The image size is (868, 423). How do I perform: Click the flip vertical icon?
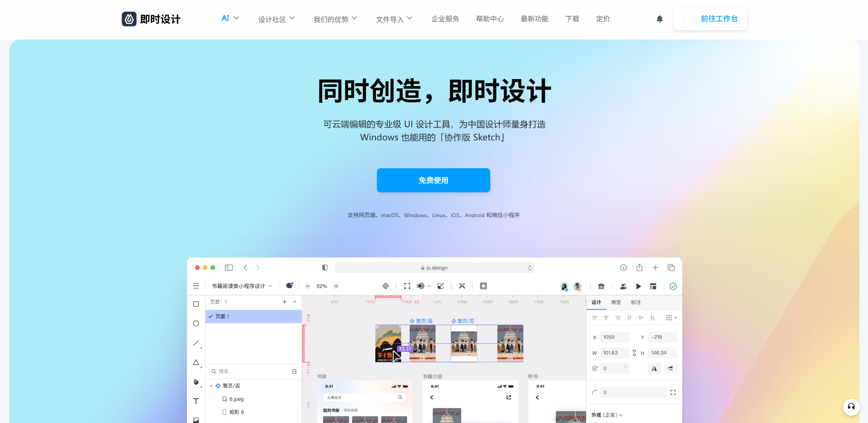[x=671, y=369]
